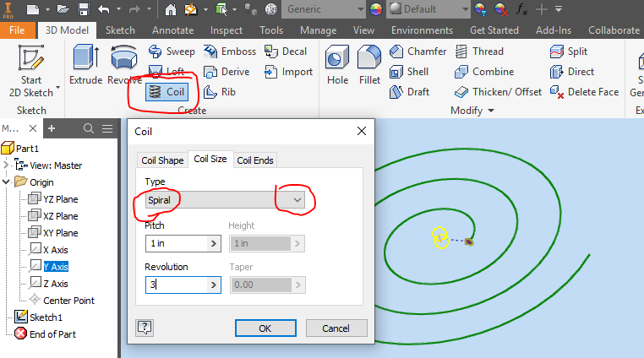Select the Shell tool
Screen dimensions: 644x358
tap(409, 72)
